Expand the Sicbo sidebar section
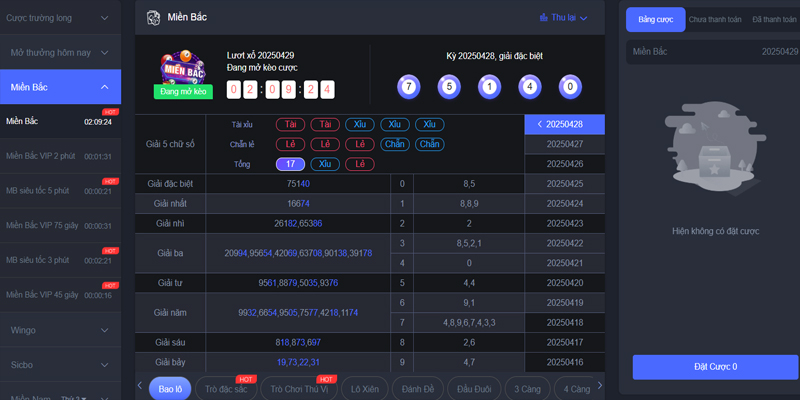The width and height of the screenshot is (800, 400). coord(60,365)
